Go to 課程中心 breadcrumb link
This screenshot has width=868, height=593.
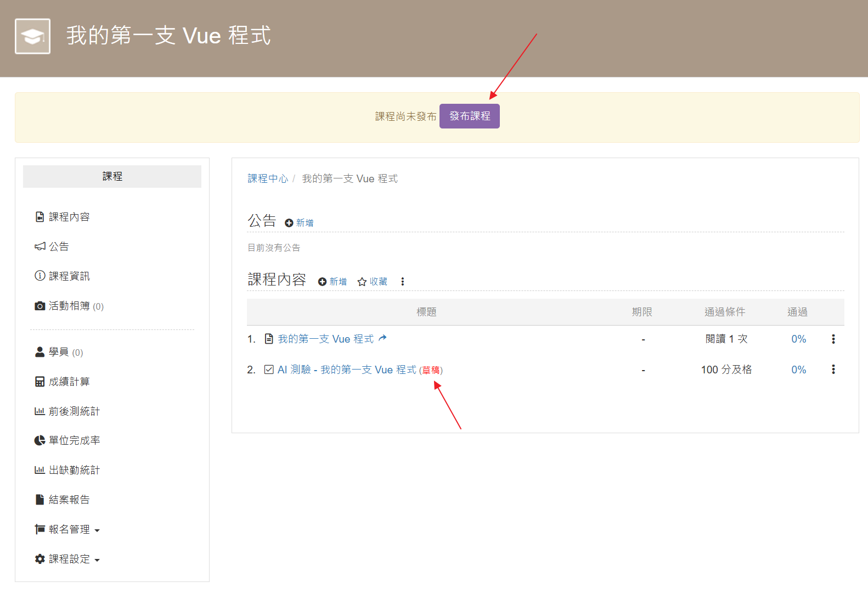pos(268,178)
